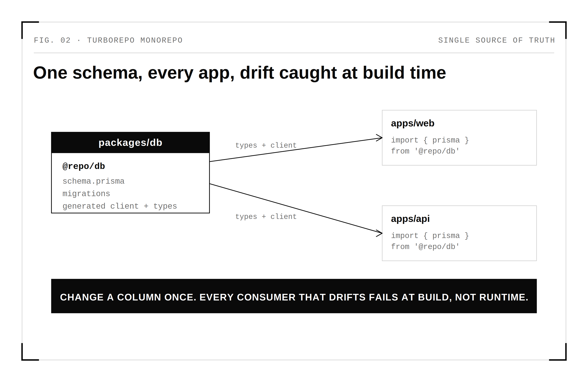Viewport: 588px width, 382px height.
Task: Click the lower 'types + client' arrow label
Action: pyautogui.click(x=266, y=217)
